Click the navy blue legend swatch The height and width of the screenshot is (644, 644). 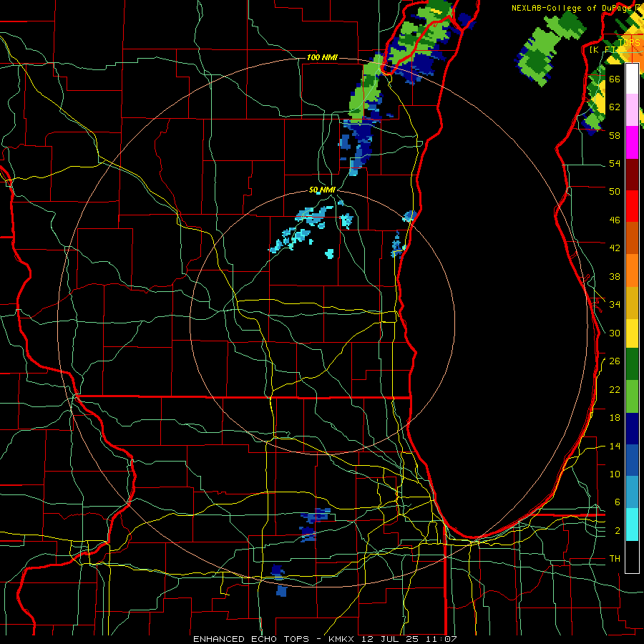(632, 429)
